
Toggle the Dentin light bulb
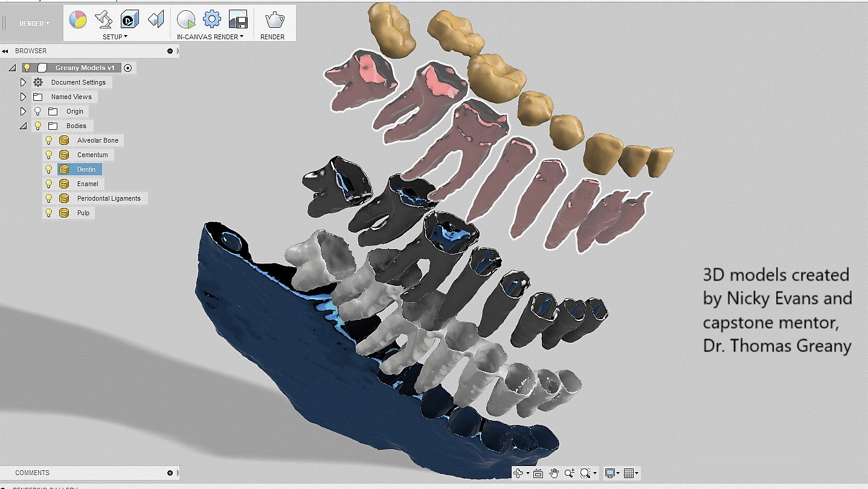49,169
